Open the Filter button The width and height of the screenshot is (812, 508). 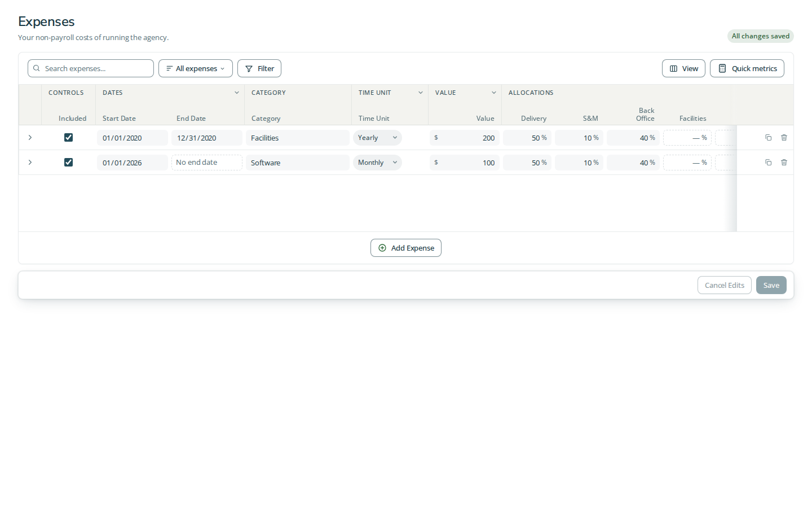[259, 68]
